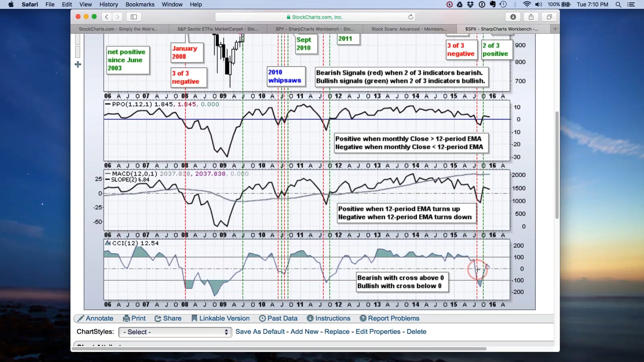Click the Print printer icon

126,318
